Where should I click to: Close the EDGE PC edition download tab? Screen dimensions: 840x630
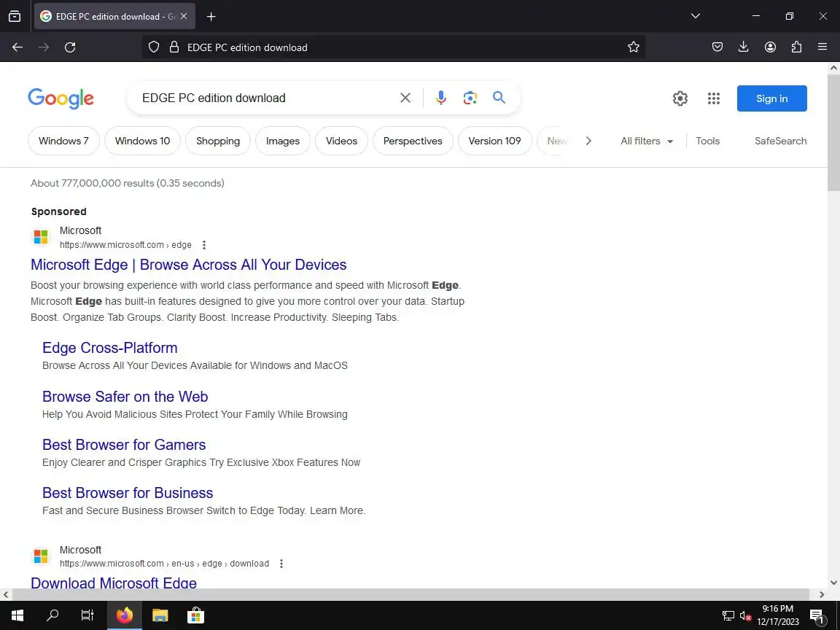[184, 17]
